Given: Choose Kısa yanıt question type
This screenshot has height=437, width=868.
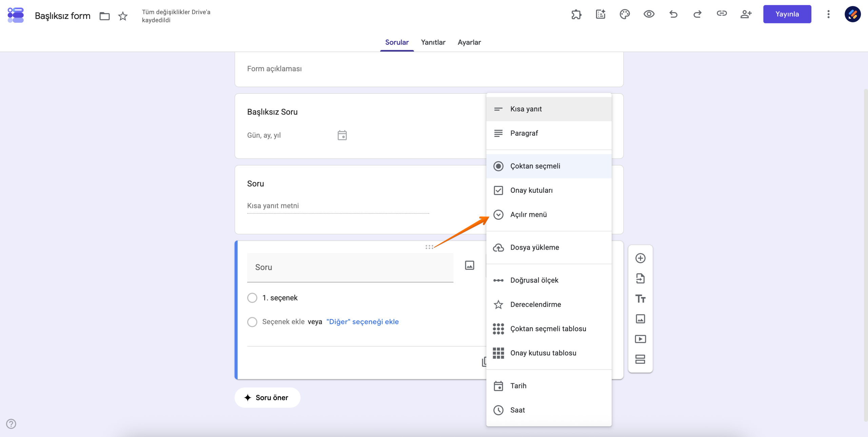Looking at the screenshot, I should click(549, 109).
